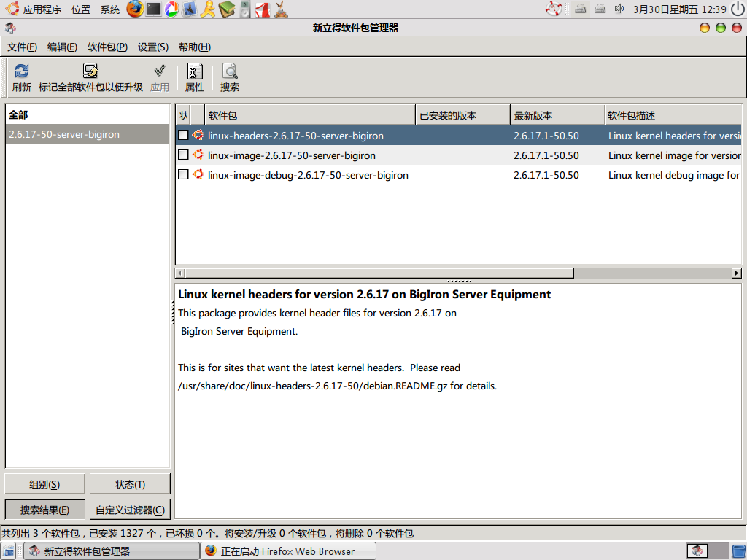Launch the Picasa colorful shutter icon
747x560 pixels.
(x=171, y=9)
